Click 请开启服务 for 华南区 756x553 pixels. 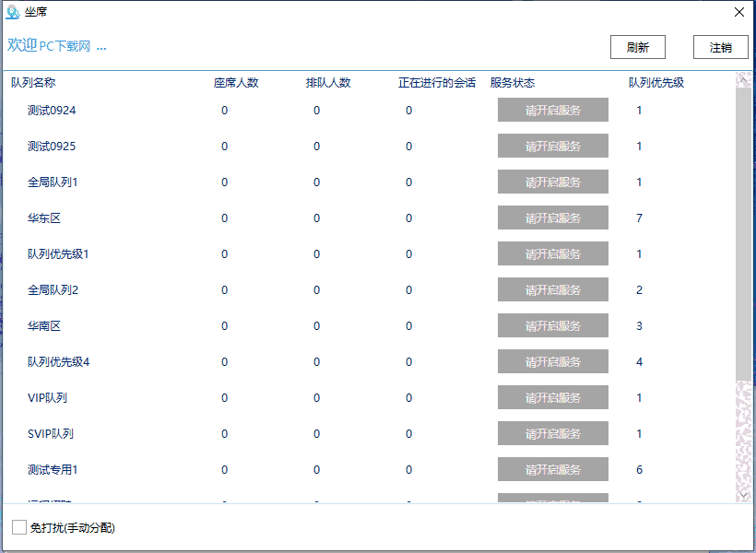pyautogui.click(x=552, y=325)
